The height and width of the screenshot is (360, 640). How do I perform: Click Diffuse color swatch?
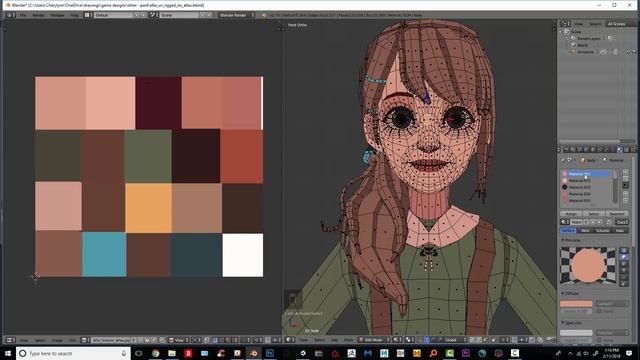[576, 304]
